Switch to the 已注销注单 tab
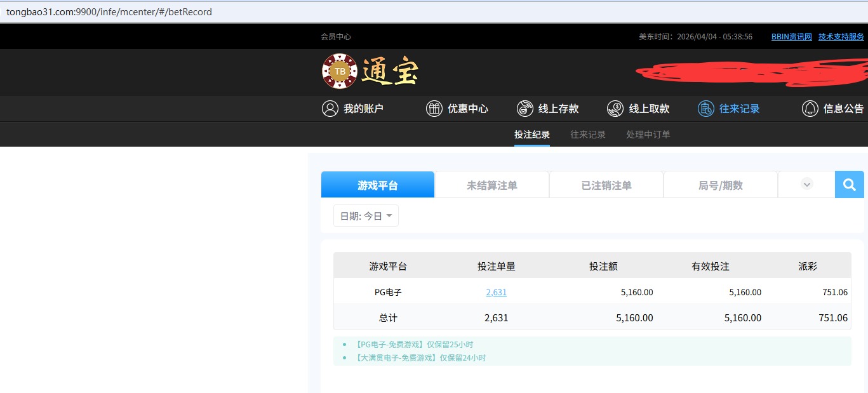This screenshot has height=393, width=868. [606, 185]
